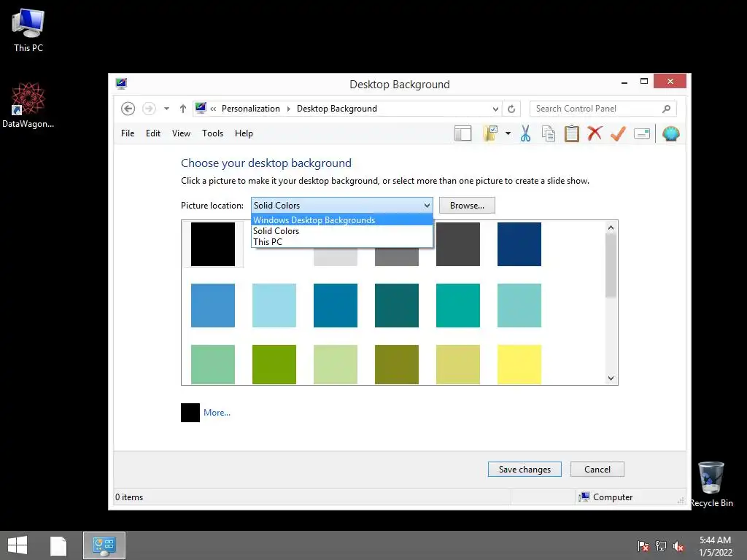Toggle the navigation pane layout icon
Viewport: 747px width, 560px height.
(462, 134)
